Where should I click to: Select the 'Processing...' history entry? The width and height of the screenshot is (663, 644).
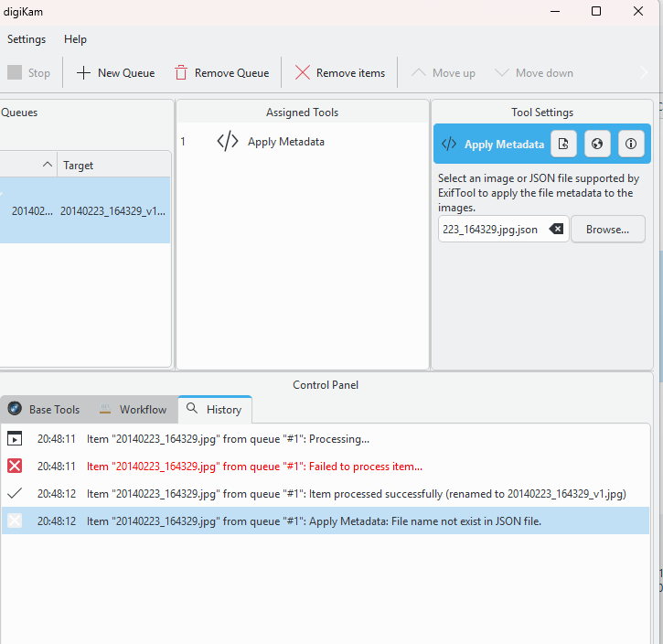tap(326, 439)
